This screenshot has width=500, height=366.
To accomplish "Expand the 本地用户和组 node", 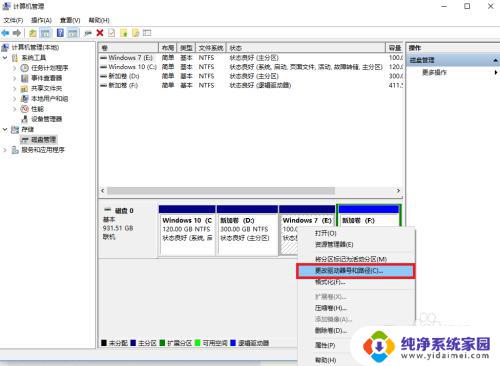I will click(x=14, y=99).
